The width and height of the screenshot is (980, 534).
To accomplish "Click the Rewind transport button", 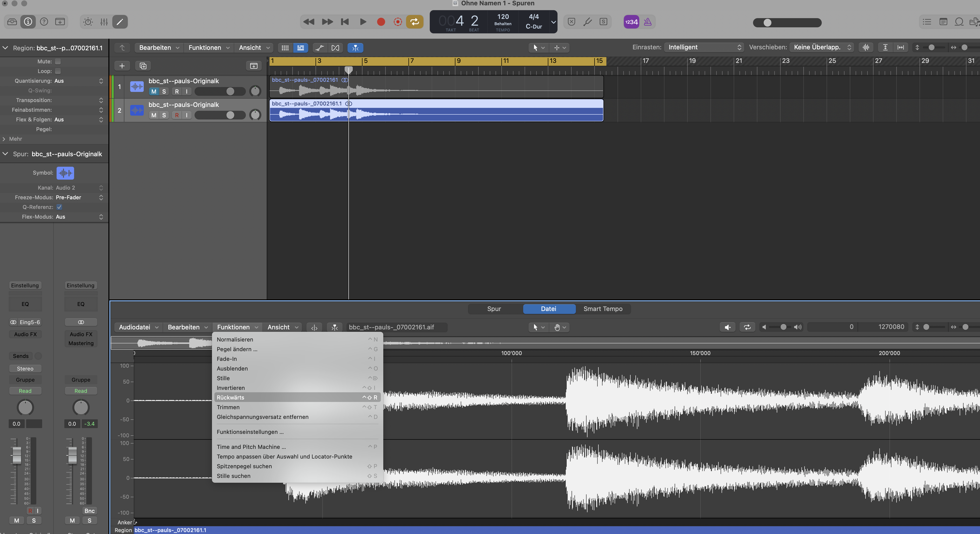I will coord(309,22).
